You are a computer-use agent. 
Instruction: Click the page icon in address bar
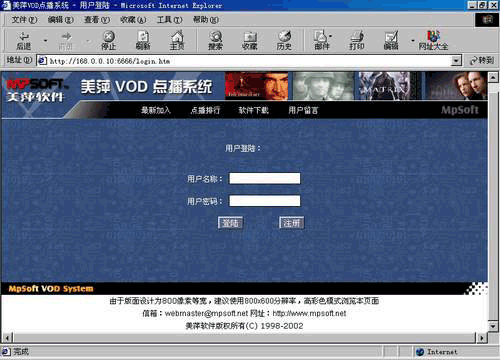42,61
